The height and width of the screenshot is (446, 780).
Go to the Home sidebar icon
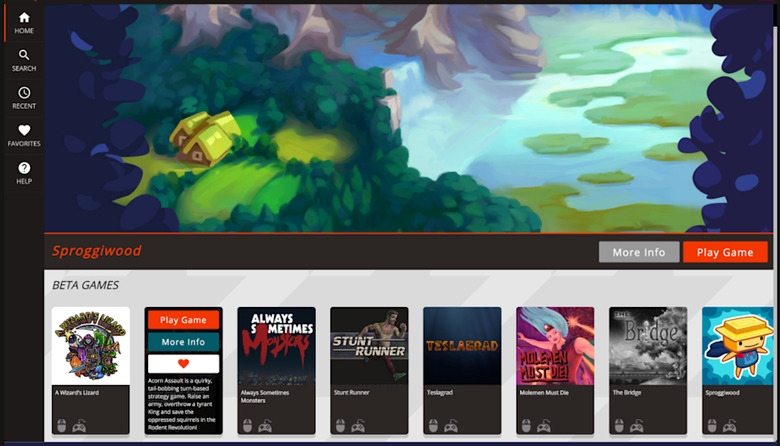pos(24,22)
